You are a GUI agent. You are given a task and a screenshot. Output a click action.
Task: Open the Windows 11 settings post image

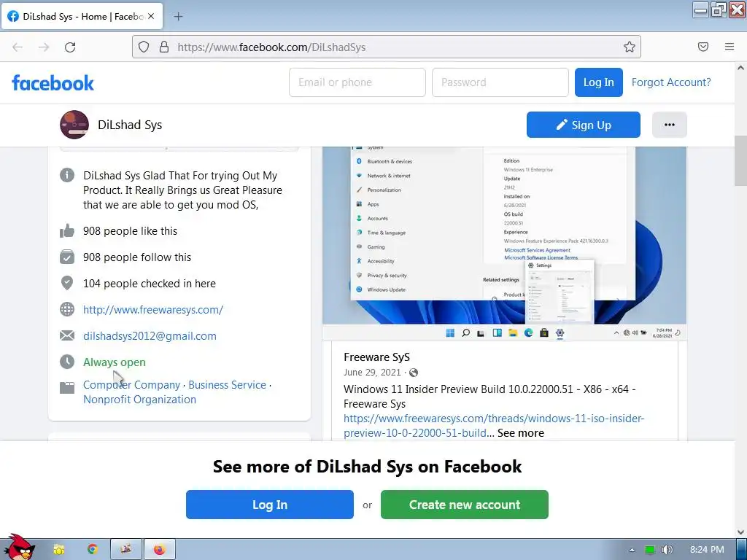pyautogui.click(x=505, y=244)
